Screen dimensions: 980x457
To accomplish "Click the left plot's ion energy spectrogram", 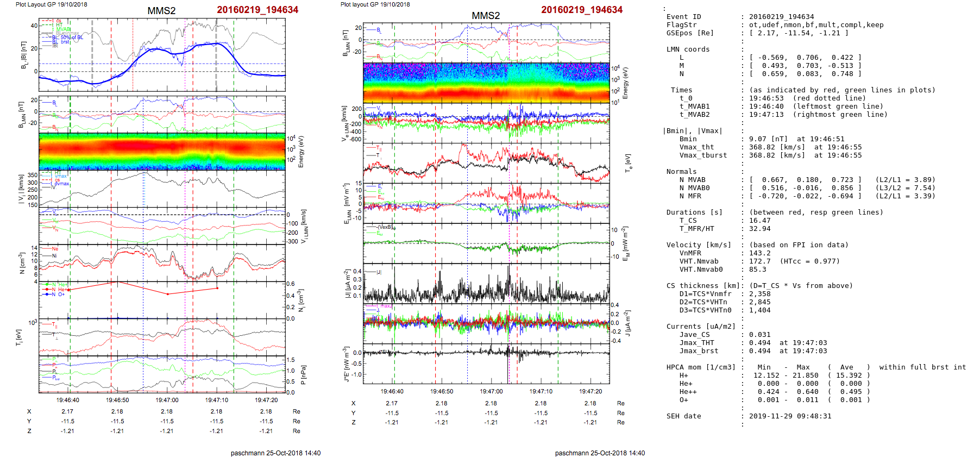I will click(x=162, y=151).
